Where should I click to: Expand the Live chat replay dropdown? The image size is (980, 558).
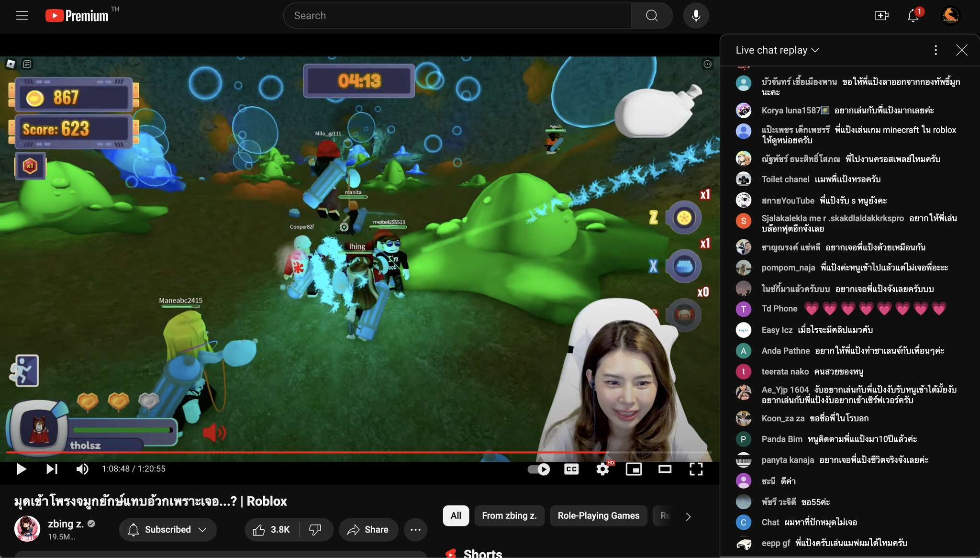777,50
